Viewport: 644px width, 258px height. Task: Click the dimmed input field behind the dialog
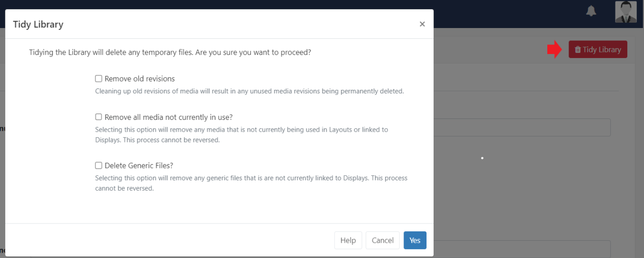(x=522, y=127)
